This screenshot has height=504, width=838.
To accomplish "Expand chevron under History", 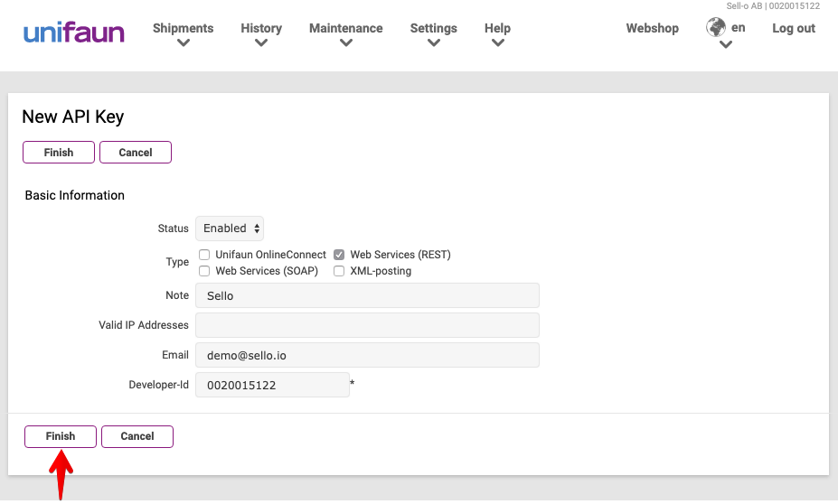I will tap(261, 43).
